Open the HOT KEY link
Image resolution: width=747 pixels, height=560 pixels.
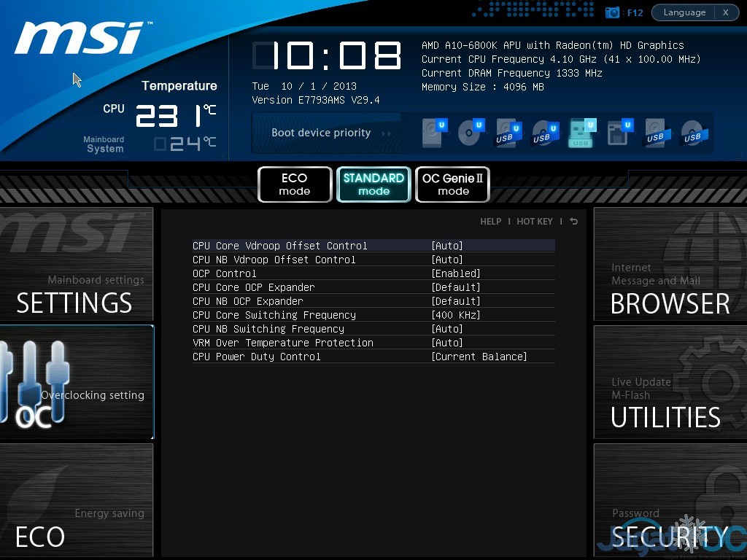[x=535, y=222]
